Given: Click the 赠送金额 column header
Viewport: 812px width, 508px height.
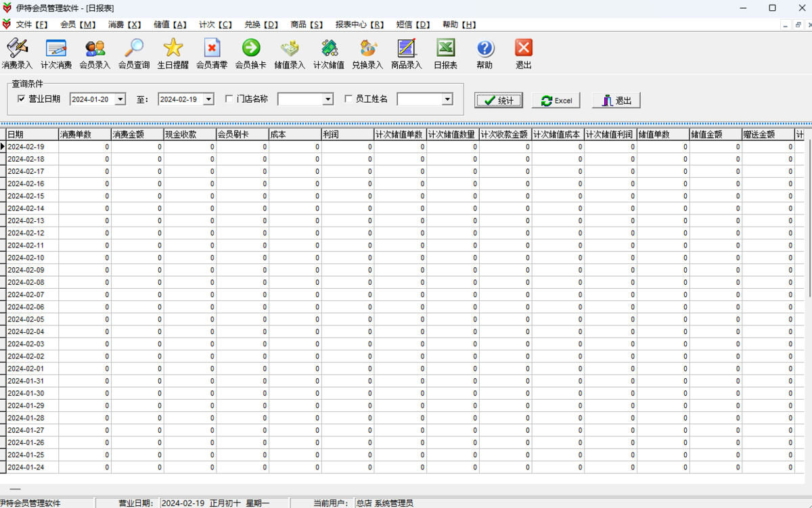Looking at the screenshot, I should pos(768,135).
